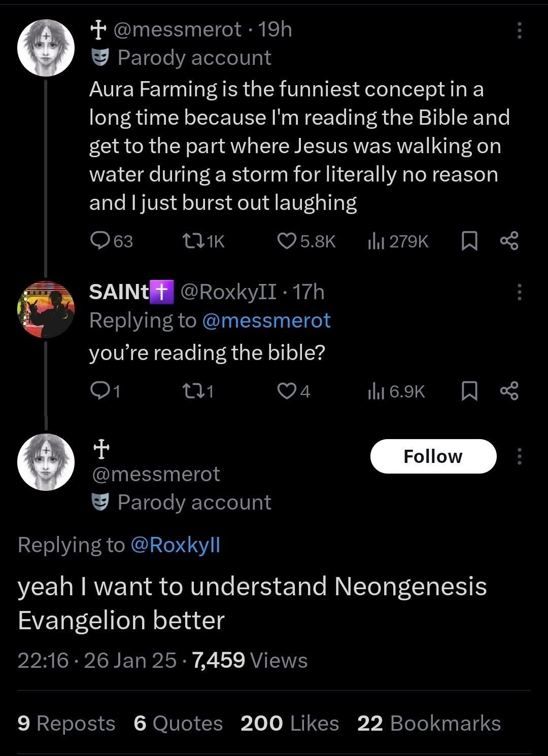Screen dimensions: 548x756
Task: Open replies on the Aura Farming tweet
Action: pyautogui.click(x=111, y=241)
